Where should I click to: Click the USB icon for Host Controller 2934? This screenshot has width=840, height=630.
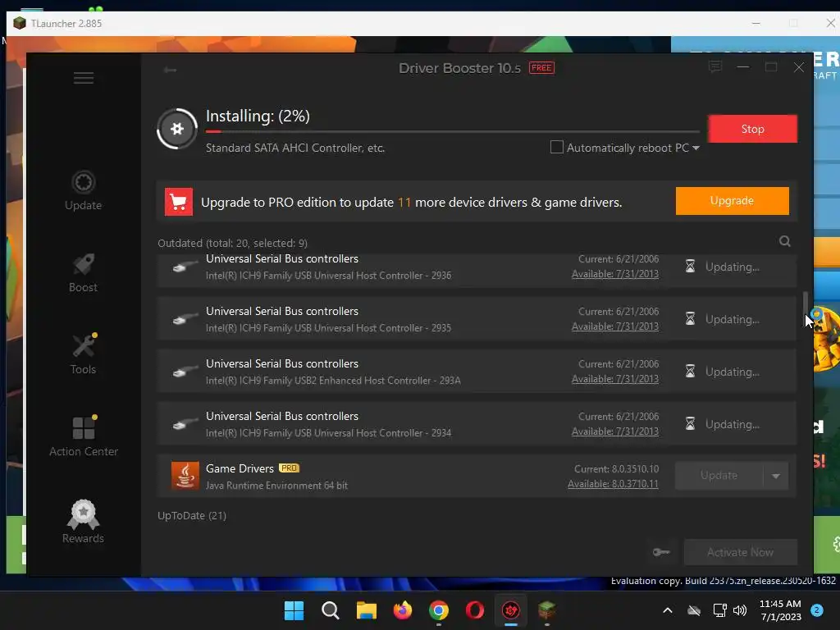point(185,424)
